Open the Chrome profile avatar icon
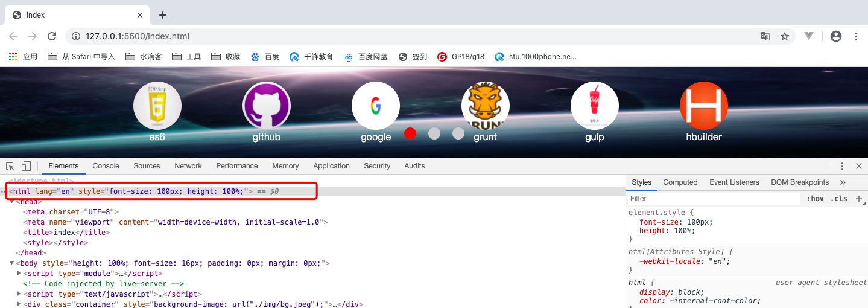 (836, 36)
